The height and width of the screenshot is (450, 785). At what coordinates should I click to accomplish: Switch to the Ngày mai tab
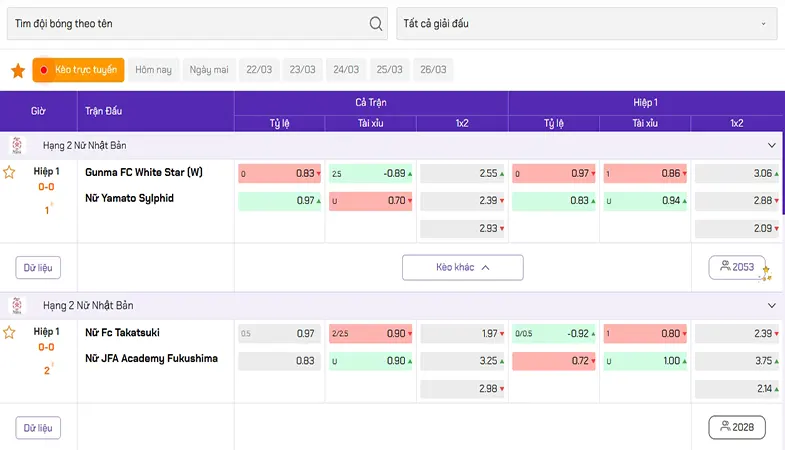pos(209,70)
